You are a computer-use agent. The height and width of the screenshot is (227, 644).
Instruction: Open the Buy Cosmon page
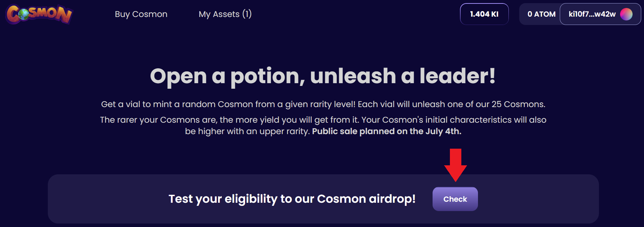tap(141, 14)
